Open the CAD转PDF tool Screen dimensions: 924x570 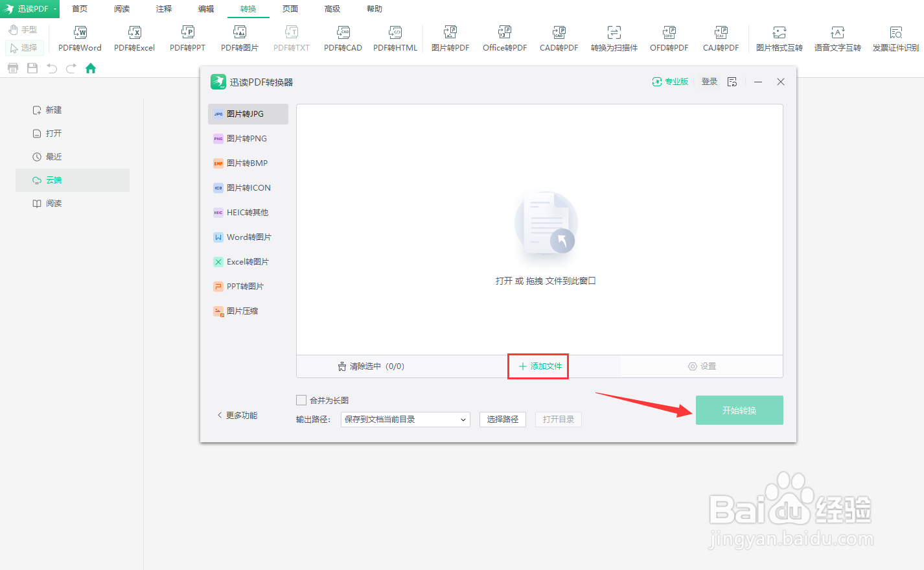pyautogui.click(x=559, y=39)
